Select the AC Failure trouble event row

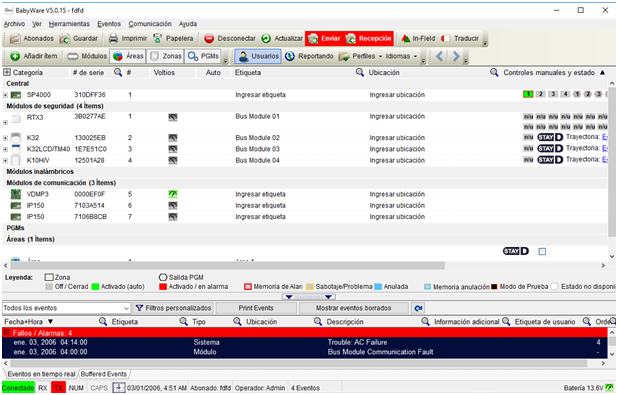(305, 342)
